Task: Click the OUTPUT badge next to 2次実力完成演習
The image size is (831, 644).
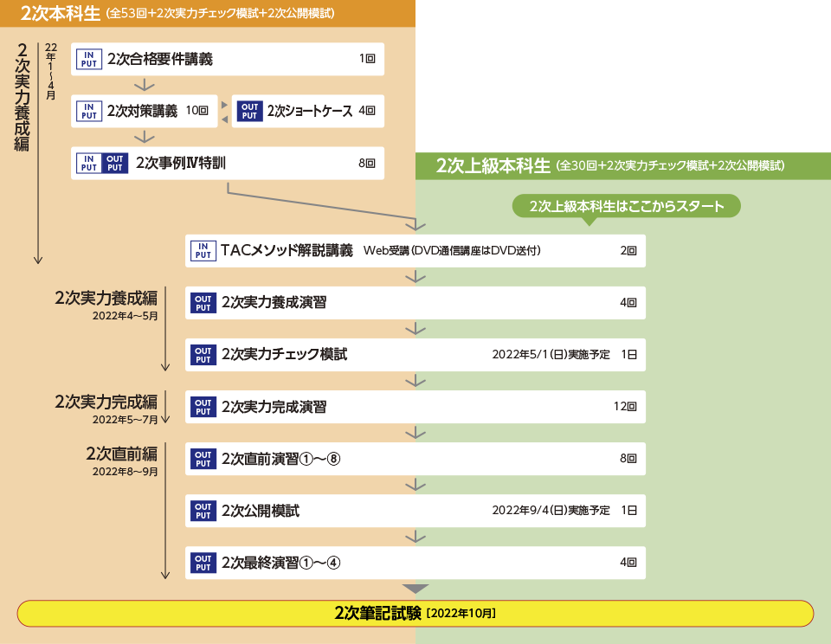Action: click(x=203, y=407)
